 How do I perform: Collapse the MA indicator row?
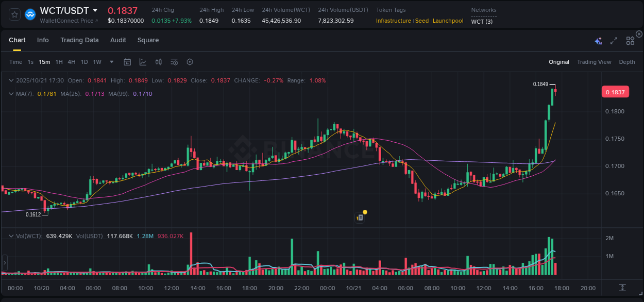[11, 94]
